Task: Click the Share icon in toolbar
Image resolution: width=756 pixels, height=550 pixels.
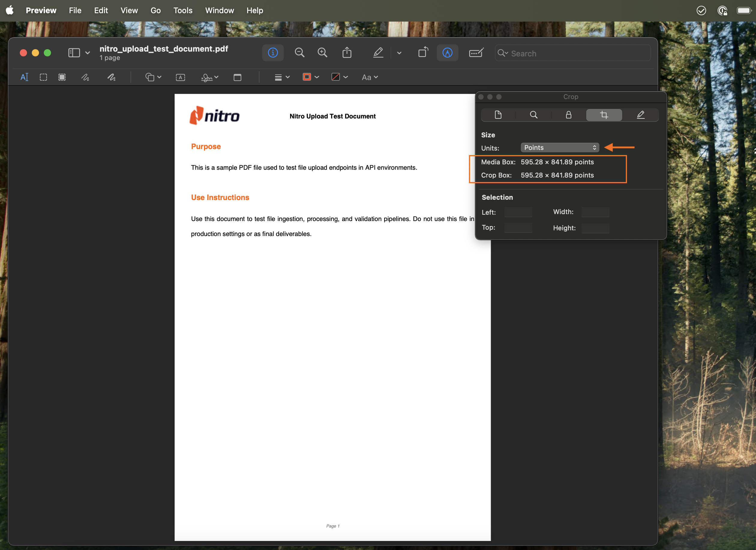Action: [x=347, y=53]
